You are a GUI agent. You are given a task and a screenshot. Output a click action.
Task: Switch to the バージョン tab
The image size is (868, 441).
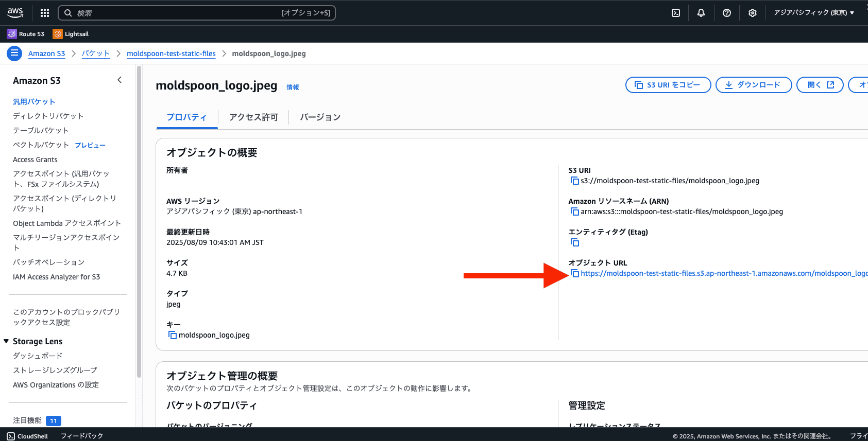[320, 117]
